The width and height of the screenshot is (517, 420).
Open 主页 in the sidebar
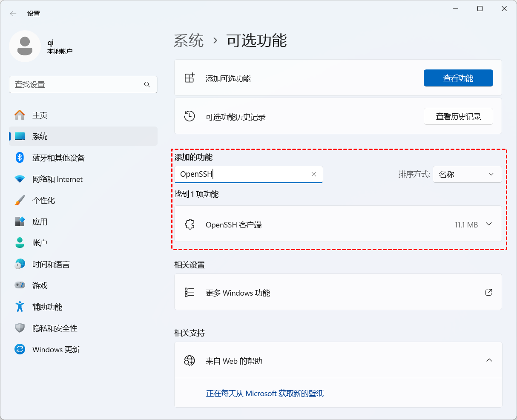[83, 115]
